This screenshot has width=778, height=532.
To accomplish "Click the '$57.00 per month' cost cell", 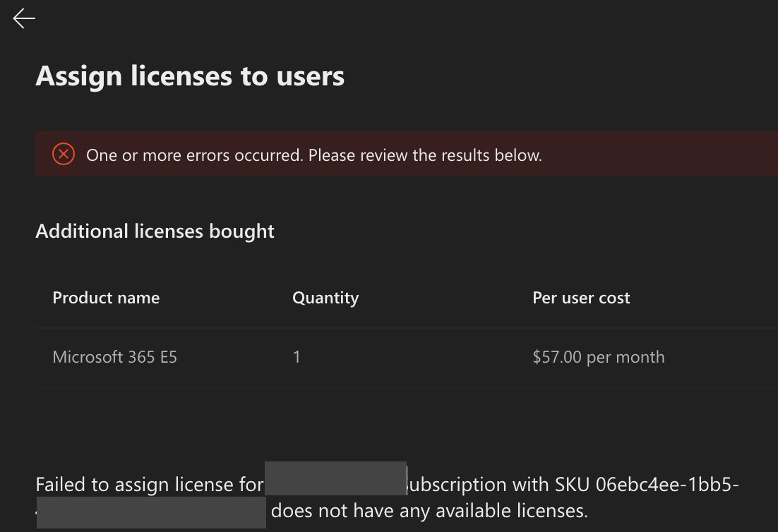I will pyautogui.click(x=598, y=357).
